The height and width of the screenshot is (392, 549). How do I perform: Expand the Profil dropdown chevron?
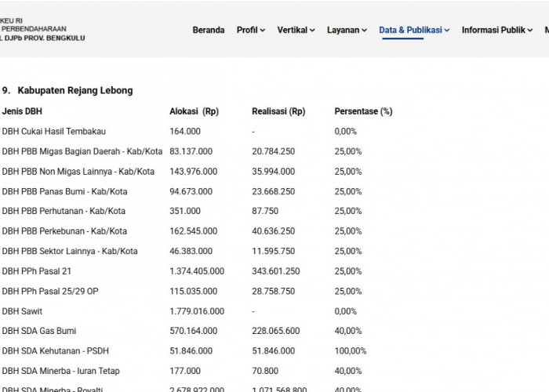coord(263,31)
